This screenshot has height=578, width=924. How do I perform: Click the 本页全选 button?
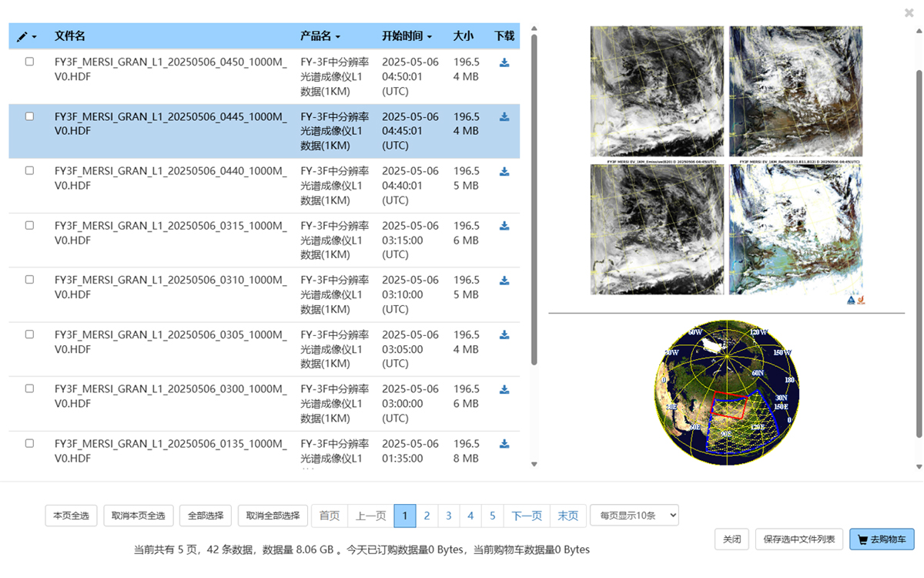71,516
